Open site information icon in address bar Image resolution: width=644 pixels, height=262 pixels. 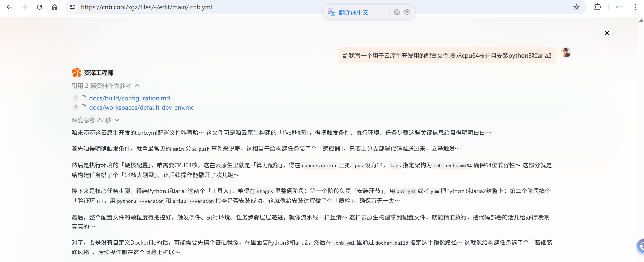[x=72, y=7]
